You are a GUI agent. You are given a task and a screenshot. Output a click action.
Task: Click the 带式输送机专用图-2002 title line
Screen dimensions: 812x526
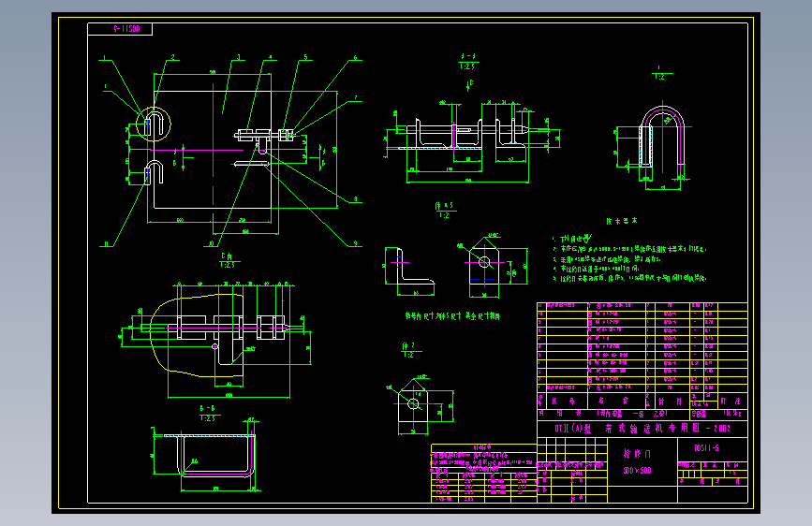tap(642, 428)
